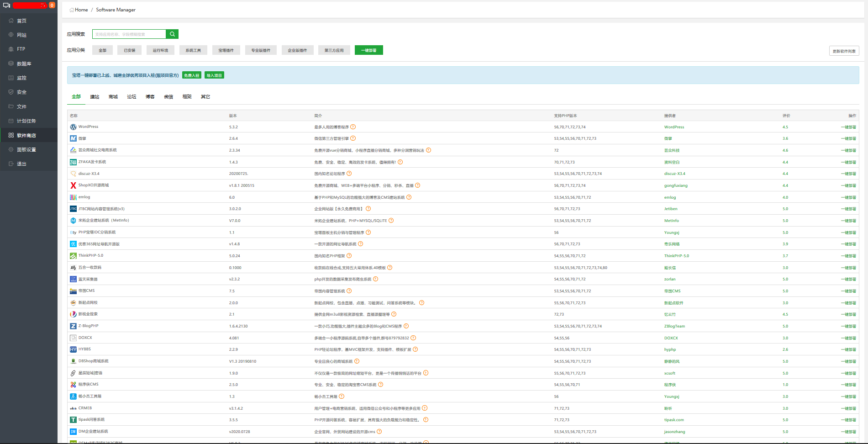868x444 pixels.
Task: Click 一键部署 link in the WordPress row
Action: (x=848, y=127)
